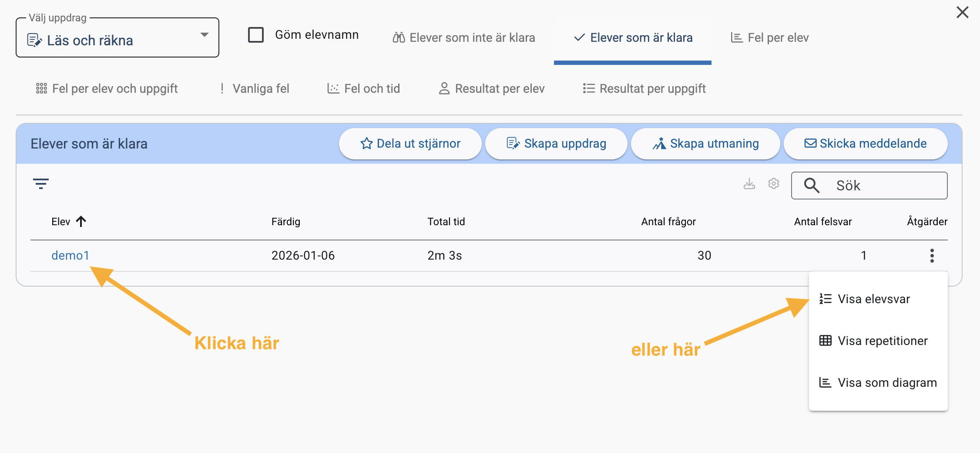Viewport: 980px width, 453px height.
Task: Click the filter list icon above the table
Action: [41, 184]
